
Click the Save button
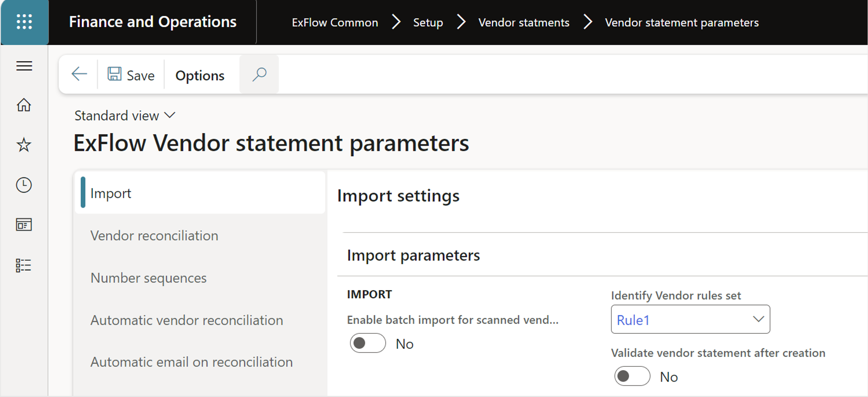(x=131, y=75)
